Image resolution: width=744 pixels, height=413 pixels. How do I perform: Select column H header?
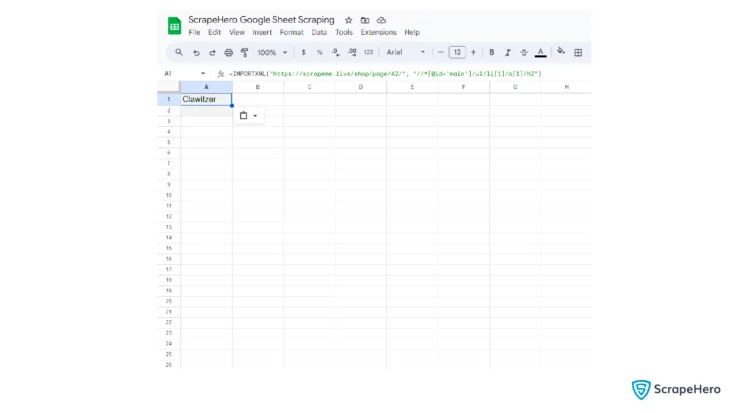567,87
